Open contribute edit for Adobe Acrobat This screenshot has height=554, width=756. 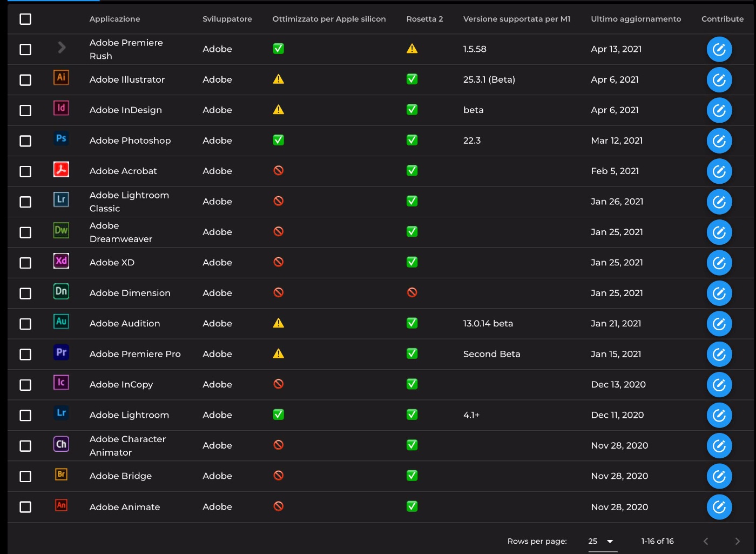pyautogui.click(x=719, y=171)
